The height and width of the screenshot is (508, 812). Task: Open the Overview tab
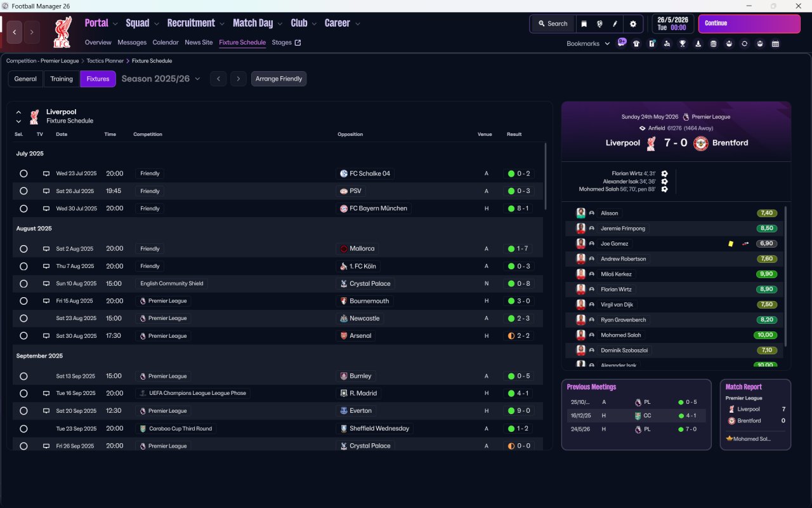[98, 43]
